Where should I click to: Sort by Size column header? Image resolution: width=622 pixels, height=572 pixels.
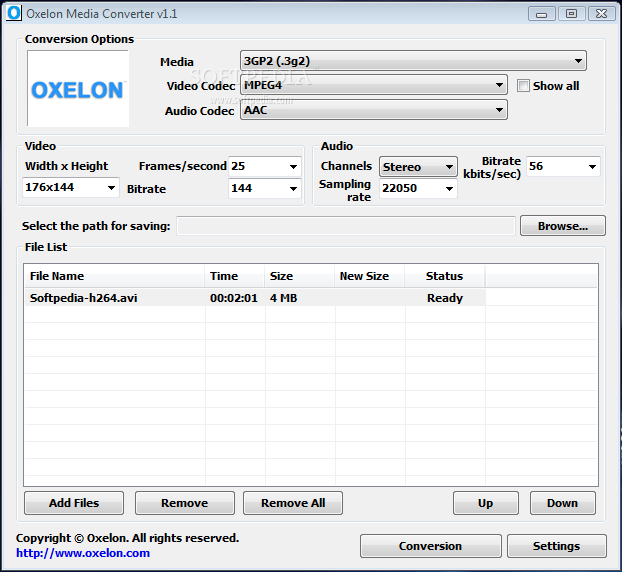click(x=300, y=276)
